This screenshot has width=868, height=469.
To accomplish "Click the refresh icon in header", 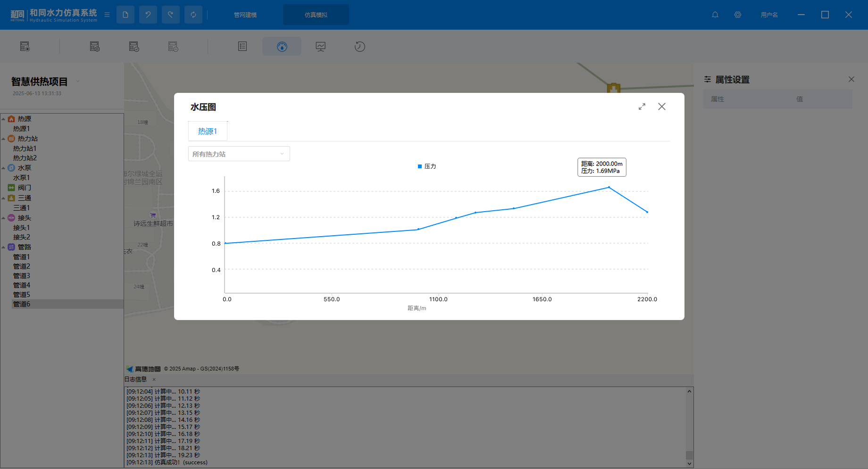I will point(193,15).
